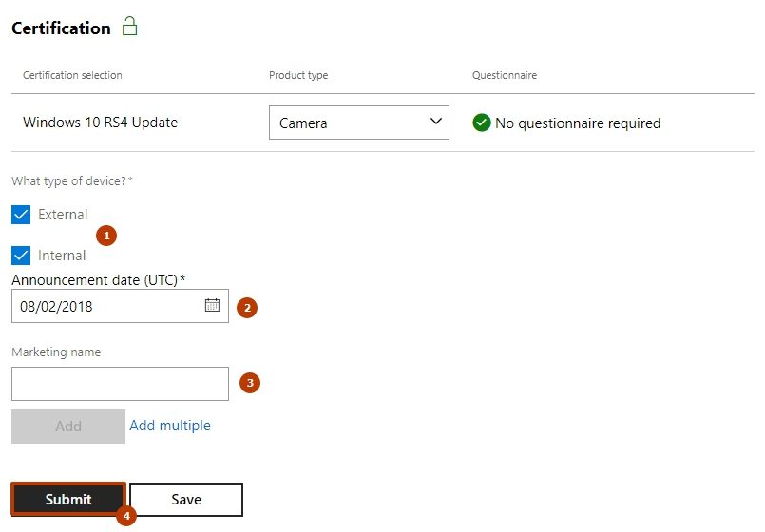Click the green lock icon beside Certification
The image size is (765, 532).
(129, 26)
